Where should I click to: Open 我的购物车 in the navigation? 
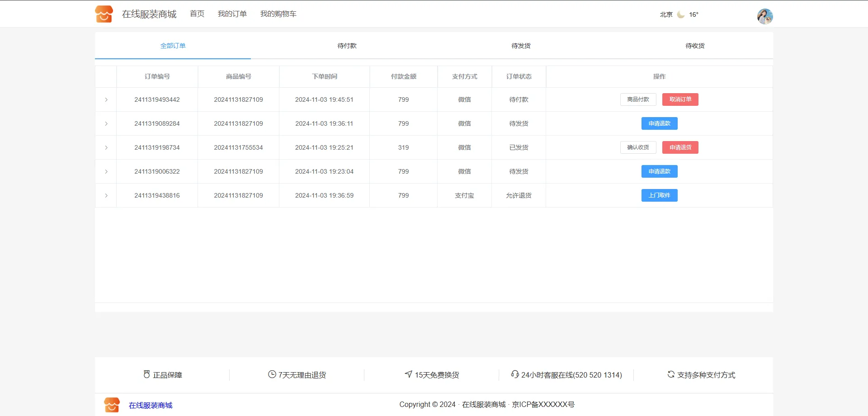coord(278,14)
